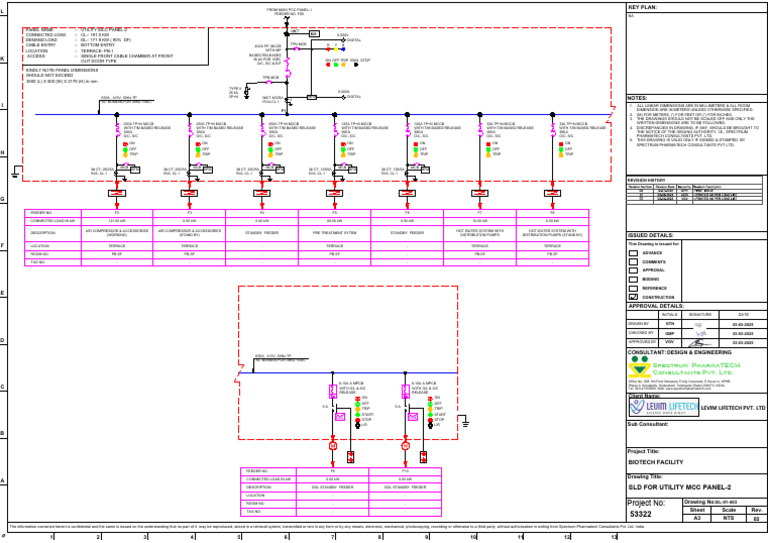The height and width of the screenshot is (543, 768).
Task: Select the F5 description 'PRE TREATMENT SYSTEM'
Action: pos(335,233)
